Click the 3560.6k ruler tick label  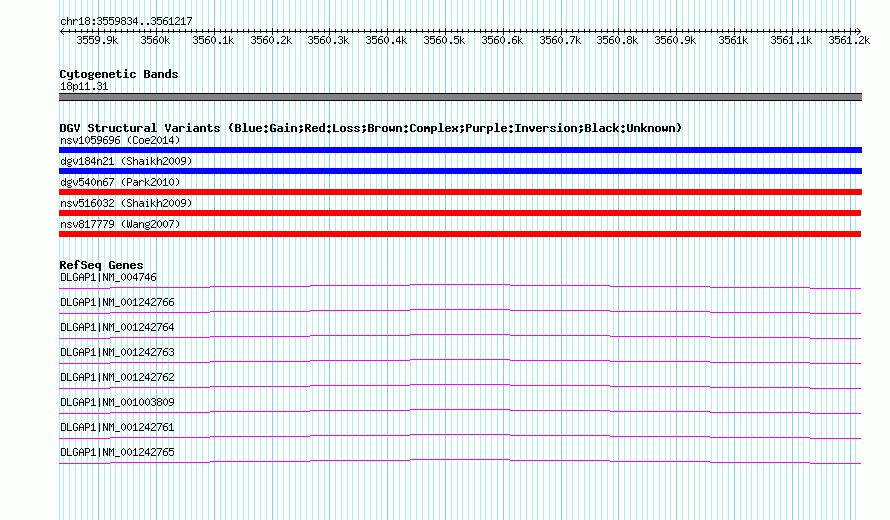point(502,40)
